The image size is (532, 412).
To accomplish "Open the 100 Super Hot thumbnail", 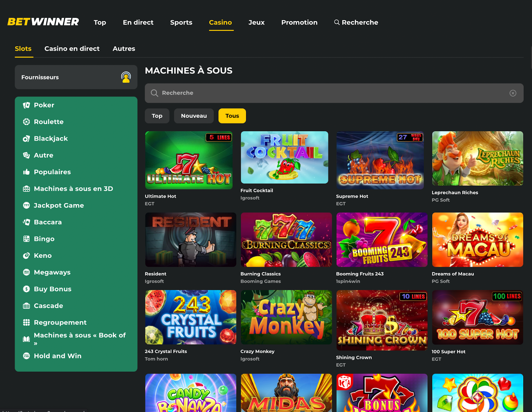I will pyautogui.click(x=477, y=317).
